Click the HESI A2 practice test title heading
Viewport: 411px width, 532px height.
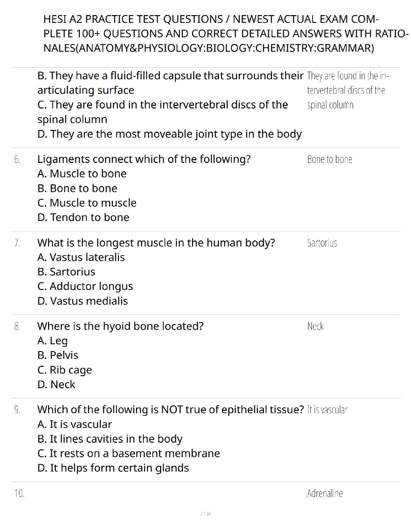pyautogui.click(x=226, y=34)
